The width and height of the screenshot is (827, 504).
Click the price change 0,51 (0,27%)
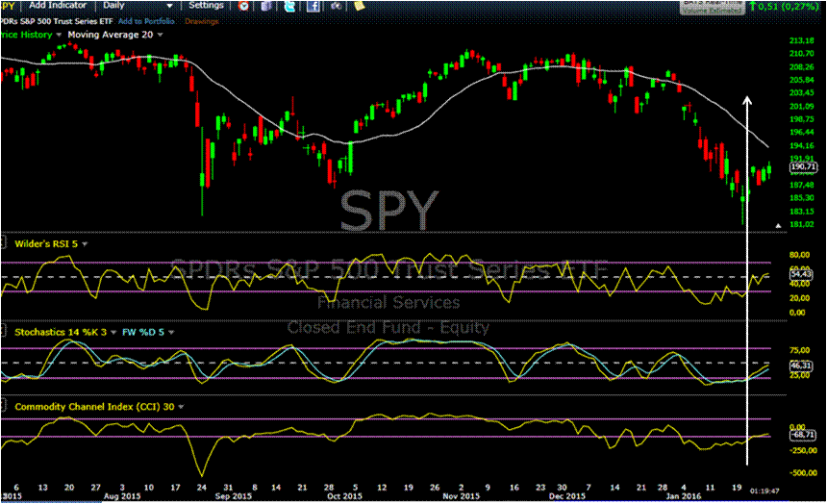pyautogui.click(x=789, y=6)
